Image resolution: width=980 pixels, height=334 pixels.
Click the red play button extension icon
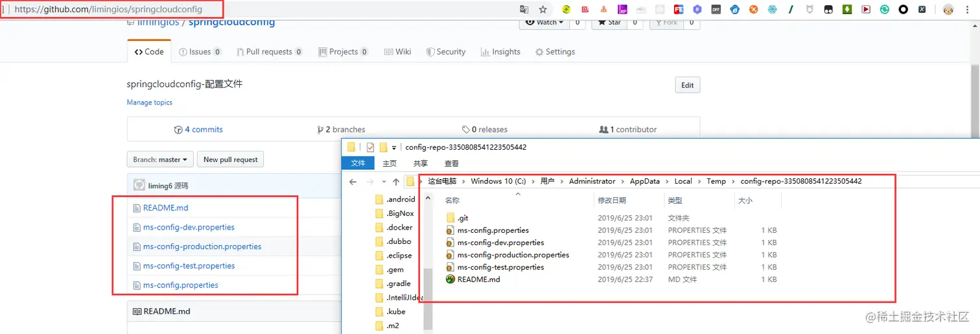[866, 10]
